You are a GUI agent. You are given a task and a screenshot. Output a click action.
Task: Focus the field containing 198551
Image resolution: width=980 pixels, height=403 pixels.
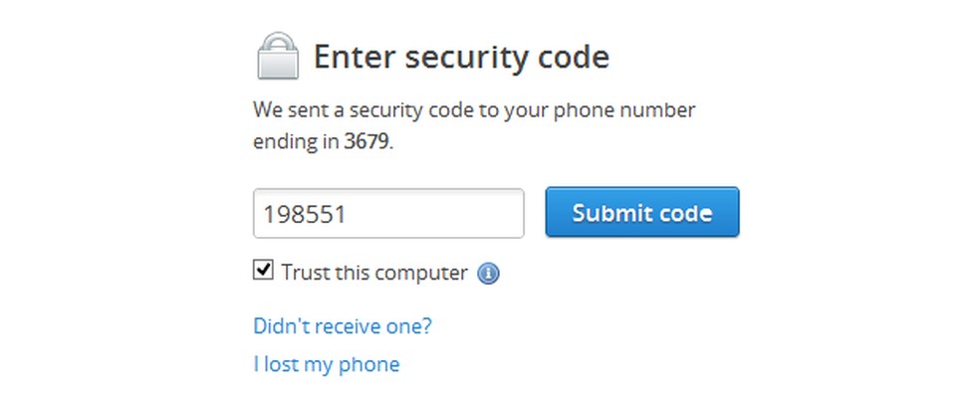[x=388, y=214]
